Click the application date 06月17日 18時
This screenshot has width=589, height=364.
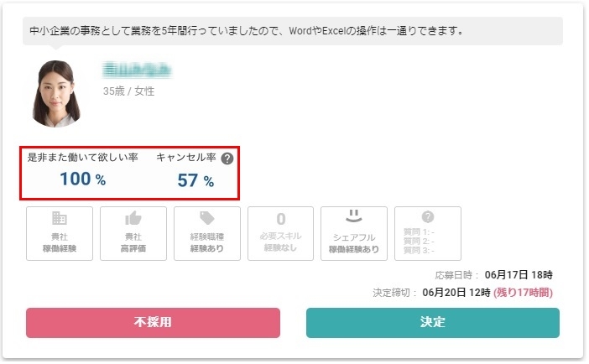click(519, 275)
